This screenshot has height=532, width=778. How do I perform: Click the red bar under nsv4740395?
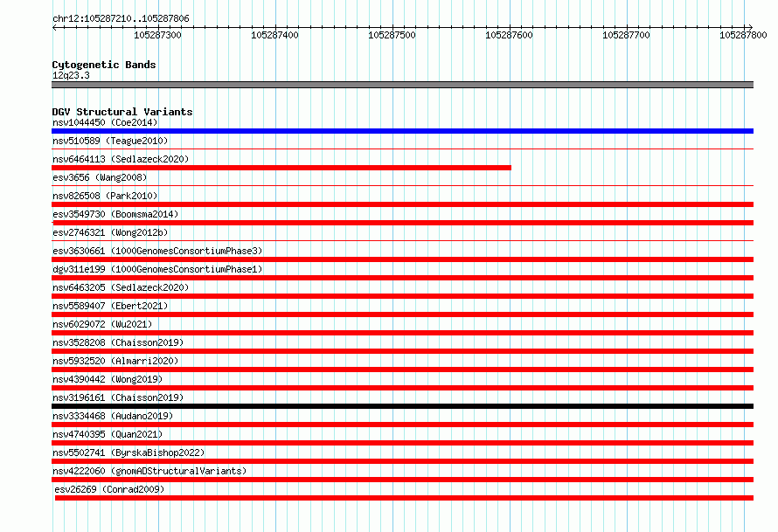(402, 443)
